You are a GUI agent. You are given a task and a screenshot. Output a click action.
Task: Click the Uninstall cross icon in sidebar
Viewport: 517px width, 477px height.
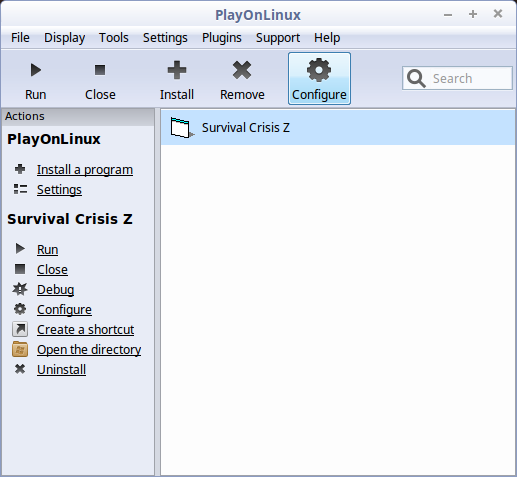pyautogui.click(x=20, y=369)
